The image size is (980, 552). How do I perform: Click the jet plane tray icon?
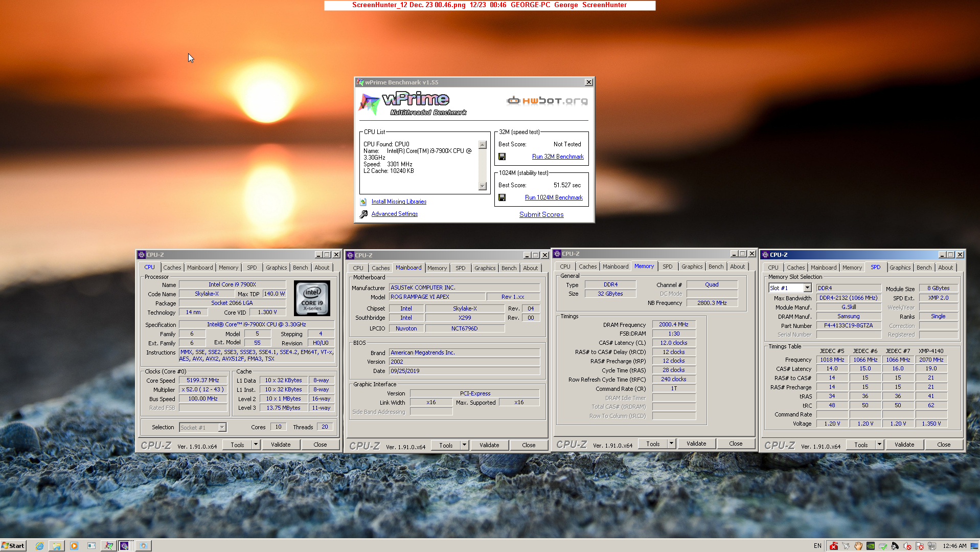pos(846,546)
